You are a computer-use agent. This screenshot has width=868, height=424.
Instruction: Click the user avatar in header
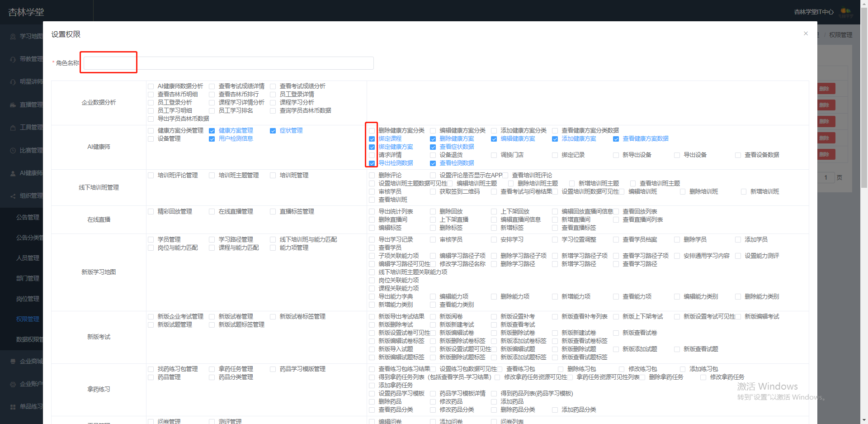[x=846, y=12]
